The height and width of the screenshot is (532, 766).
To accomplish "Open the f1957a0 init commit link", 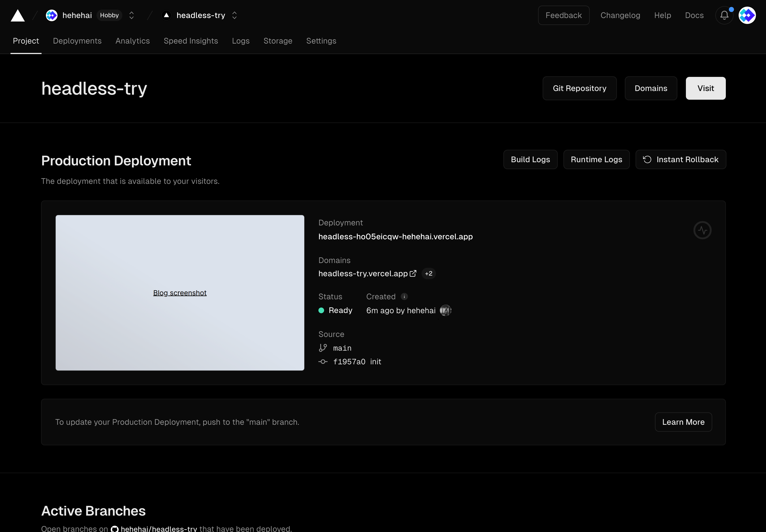I will [x=357, y=362].
